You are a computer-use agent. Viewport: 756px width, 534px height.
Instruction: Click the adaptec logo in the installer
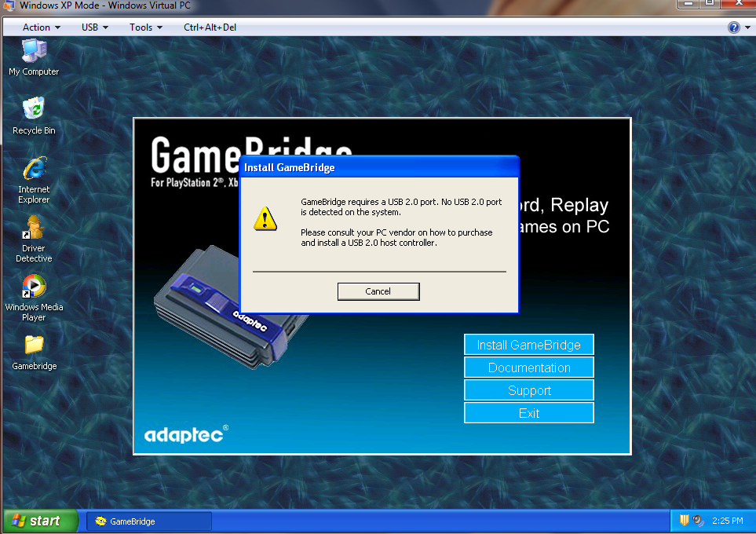[x=186, y=434]
